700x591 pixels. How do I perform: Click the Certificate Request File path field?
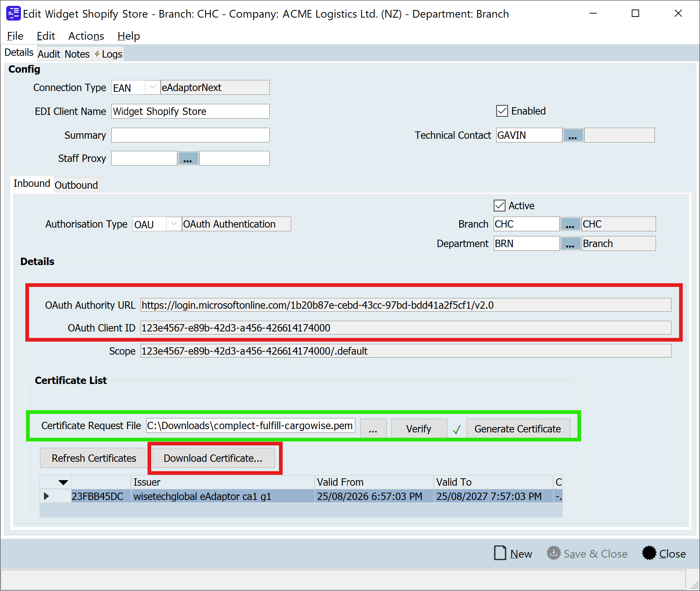tap(250, 425)
